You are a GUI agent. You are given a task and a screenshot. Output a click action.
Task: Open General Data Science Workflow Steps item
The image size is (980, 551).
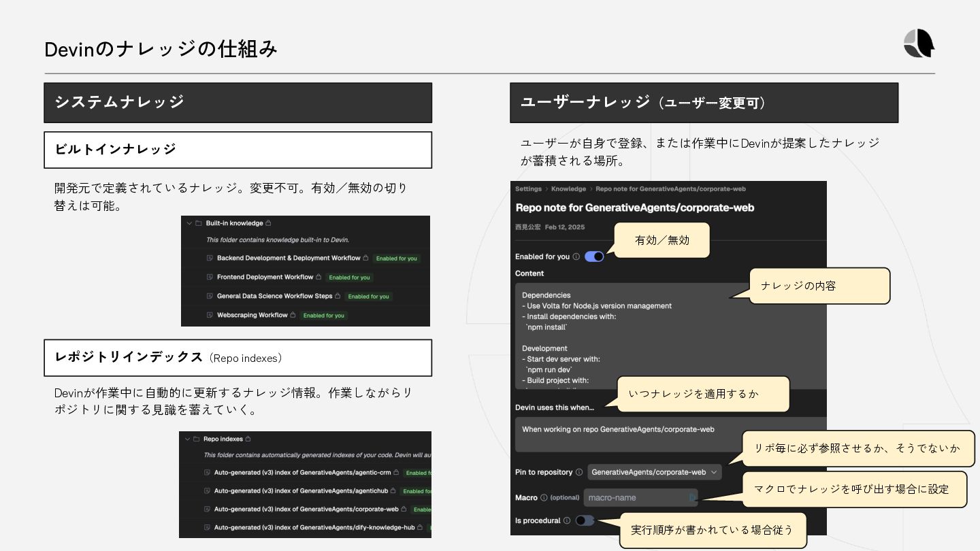(274, 297)
